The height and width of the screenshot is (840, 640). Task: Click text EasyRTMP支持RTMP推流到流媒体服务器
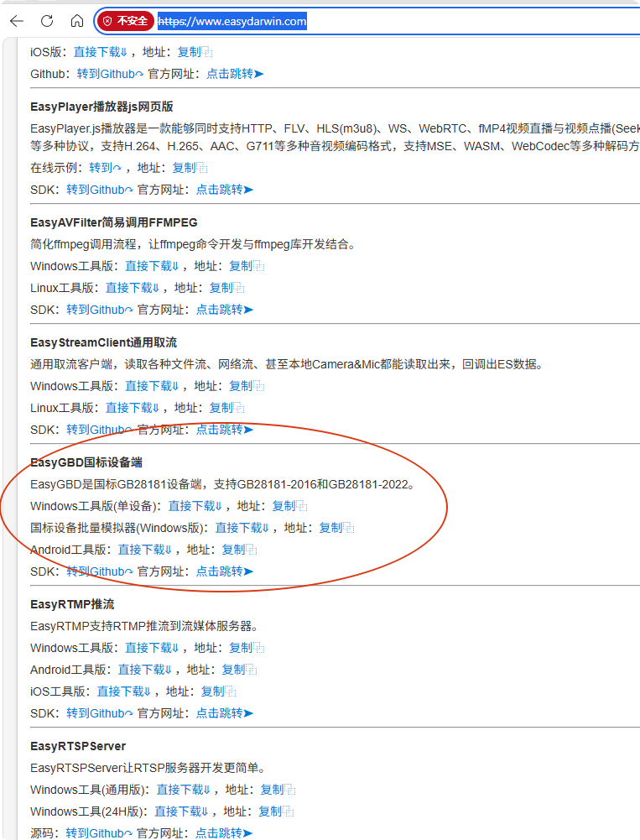point(142,626)
